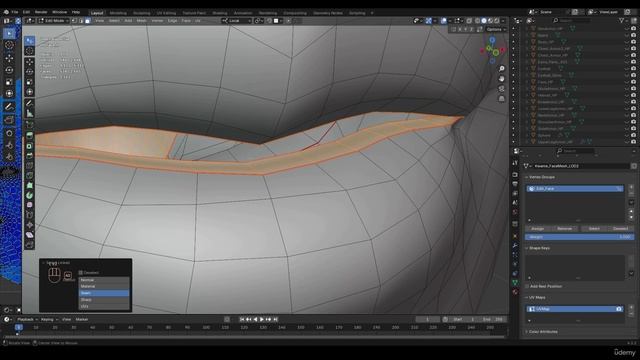Open the Options dropdown in the viewport

point(496,29)
